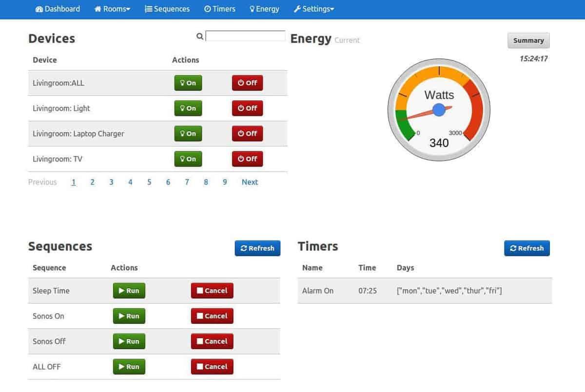The image size is (585, 392).
Task: Click the search magnifier icon above Devices
Action: point(199,36)
